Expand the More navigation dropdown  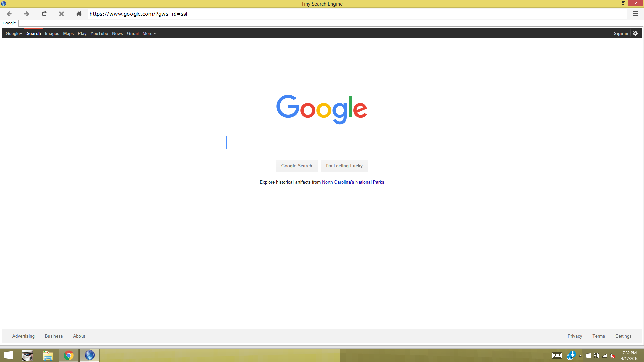(x=149, y=33)
